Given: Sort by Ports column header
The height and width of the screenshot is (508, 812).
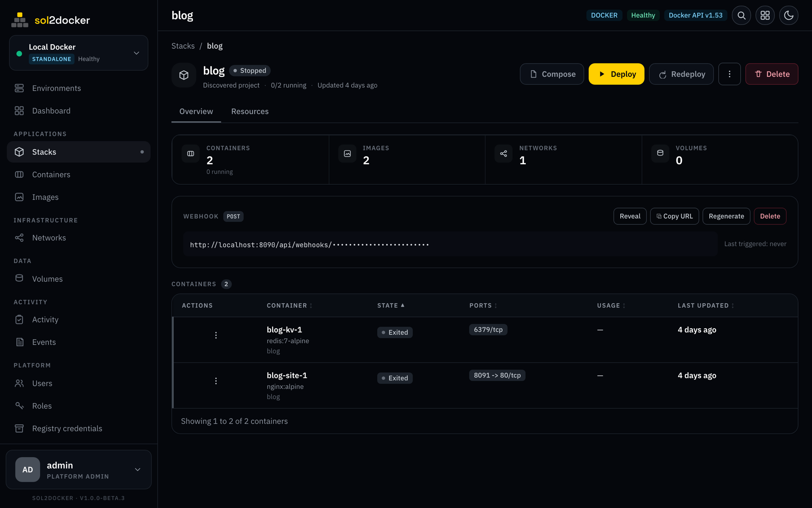Looking at the screenshot, I should [x=483, y=306].
